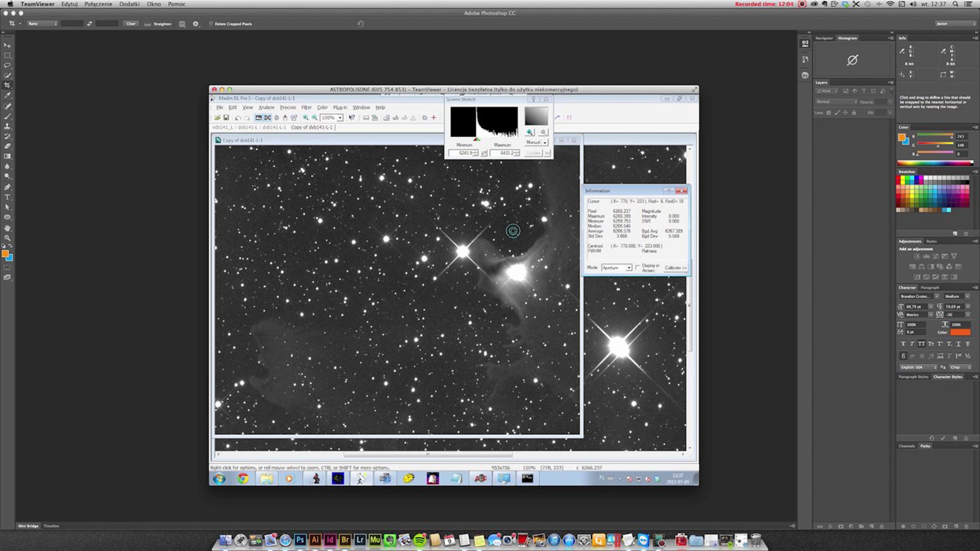Switch to the Styles tab
Screen dimensions: 980x551
point(931,242)
